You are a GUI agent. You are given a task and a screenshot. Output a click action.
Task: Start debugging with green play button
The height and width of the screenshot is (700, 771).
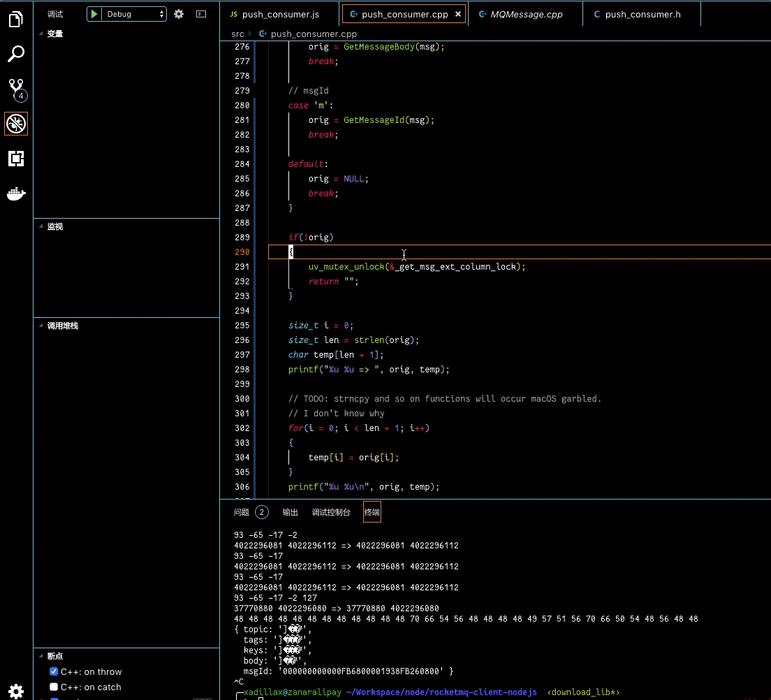(x=94, y=14)
